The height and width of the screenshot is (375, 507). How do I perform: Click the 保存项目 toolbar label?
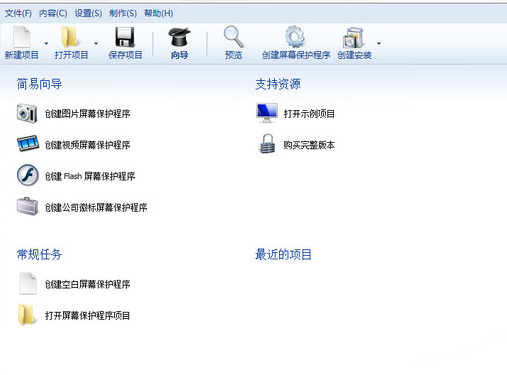click(x=125, y=55)
